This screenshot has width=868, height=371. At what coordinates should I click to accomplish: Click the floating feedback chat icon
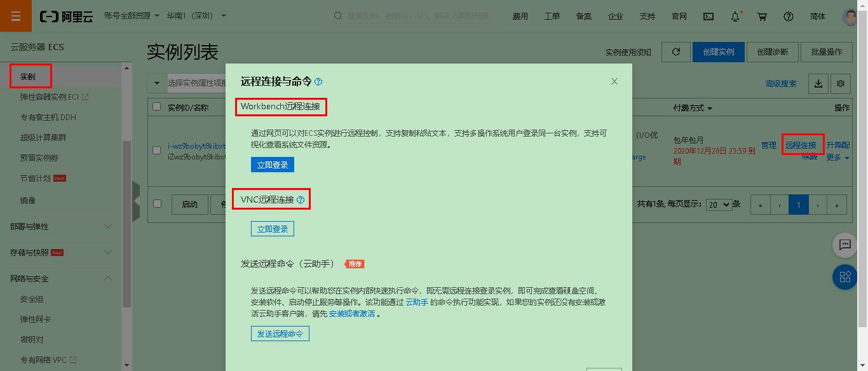click(x=844, y=245)
